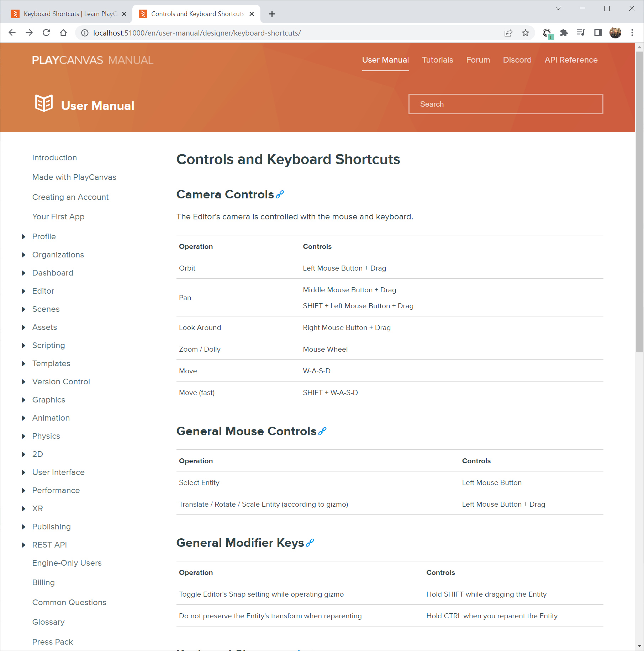Open the User Interface sidebar section
The width and height of the screenshot is (644, 651).
pos(58,472)
